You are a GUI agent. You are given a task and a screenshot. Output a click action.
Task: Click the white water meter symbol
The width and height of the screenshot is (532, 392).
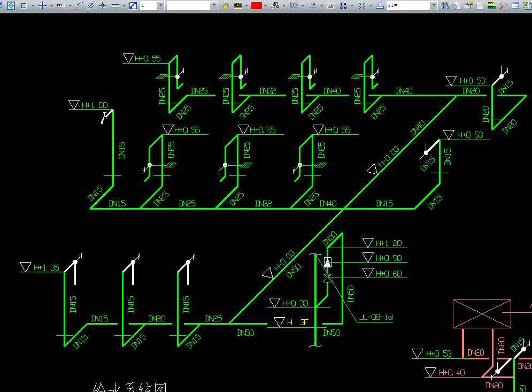tap(327, 263)
